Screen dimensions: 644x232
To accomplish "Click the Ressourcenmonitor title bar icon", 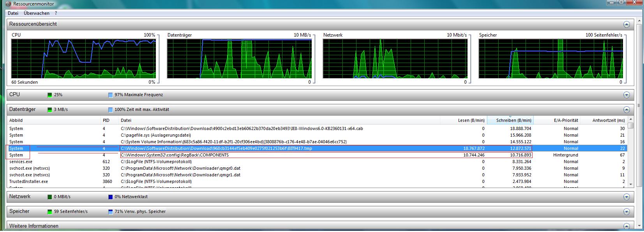I will [x=8, y=4].
